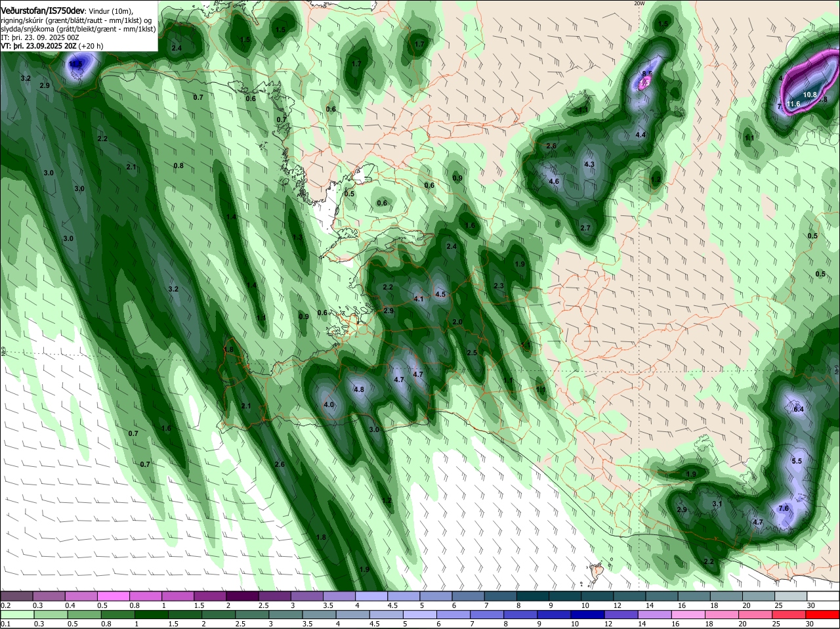Click the 5.5 precipitation value on the map
The image size is (840, 629).
pyautogui.click(x=797, y=462)
